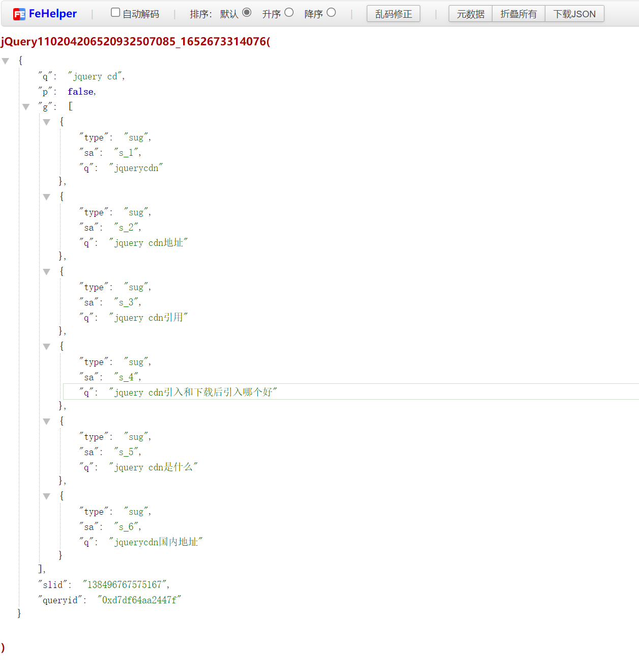Click the "s_6" value
This screenshot has width=639, height=672.
tap(127, 527)
